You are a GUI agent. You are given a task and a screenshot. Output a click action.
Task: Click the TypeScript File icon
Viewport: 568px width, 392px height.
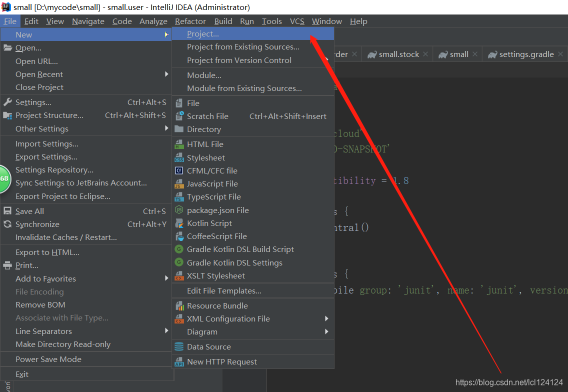[179, 197]
